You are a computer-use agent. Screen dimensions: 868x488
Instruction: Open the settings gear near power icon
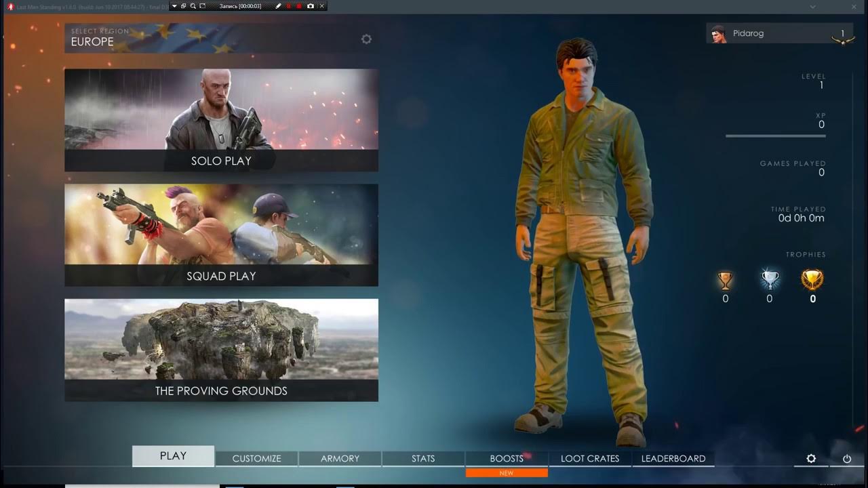[811, 459]
